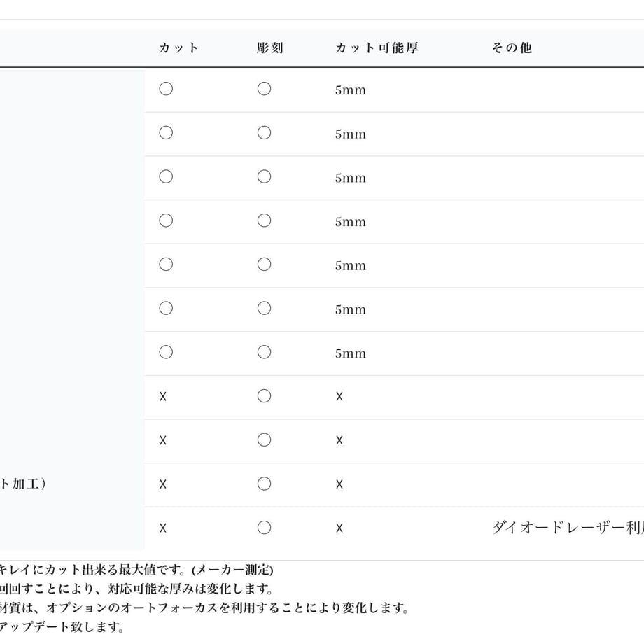Click the カット circle in the last 5mm row
Screen dimensions: 644x644
(x=166, y=352)
